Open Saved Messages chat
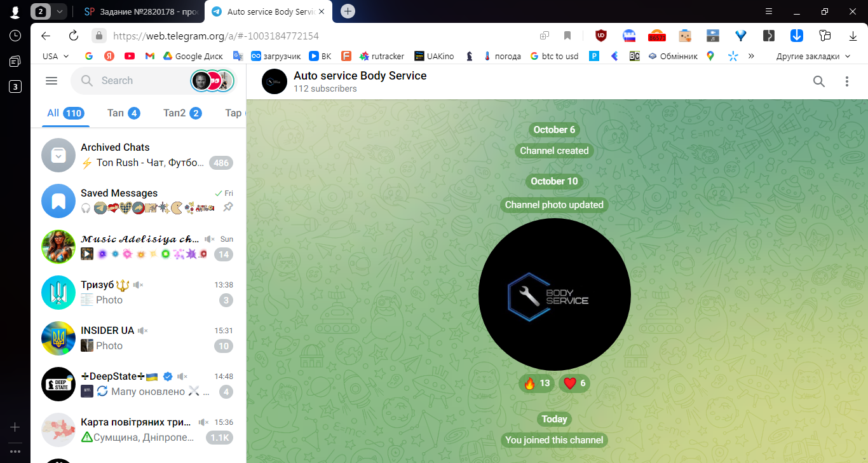Viewport: 868px width, 463px height. [x=138, y=201]
